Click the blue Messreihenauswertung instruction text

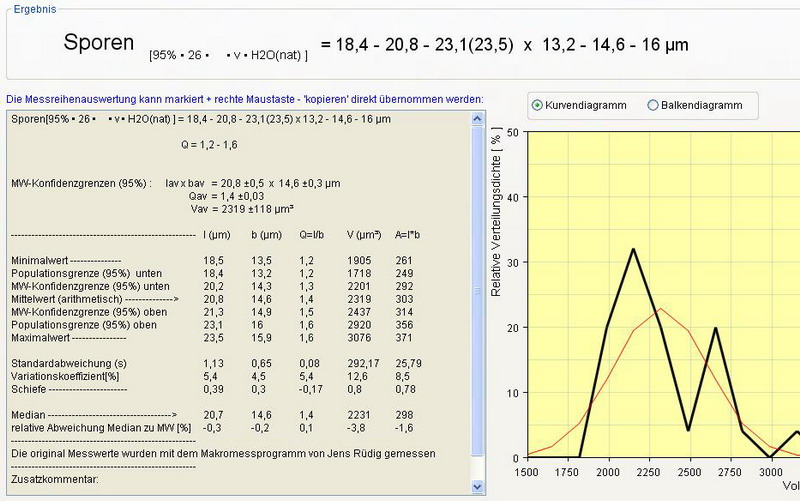click(244, 99)
